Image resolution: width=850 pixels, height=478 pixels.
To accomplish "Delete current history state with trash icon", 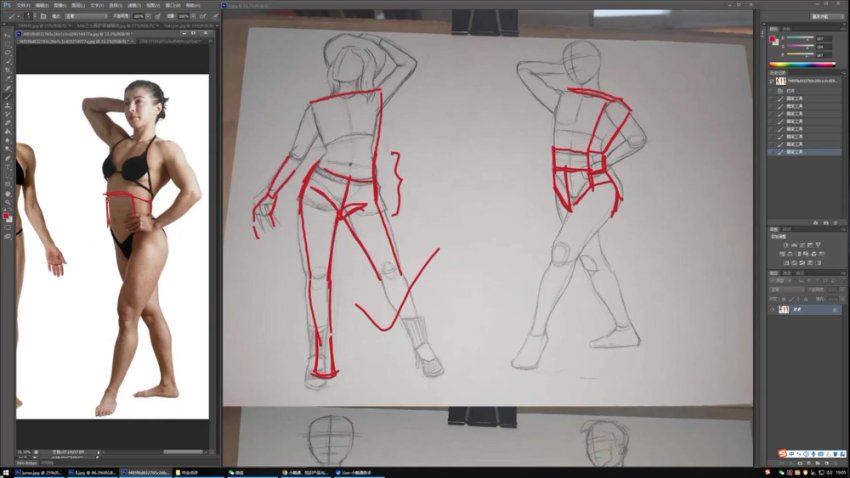I will [x=835, y=222].
